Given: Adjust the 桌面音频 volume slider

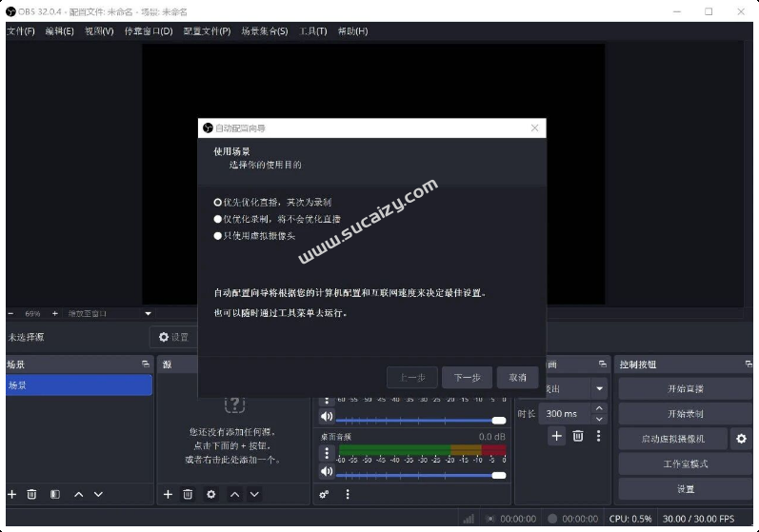Looking at the screenshot, I should pos(421,476).
